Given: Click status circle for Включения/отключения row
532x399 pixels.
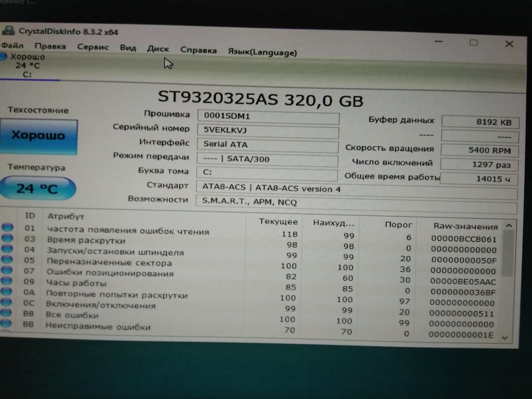Looking at the screenshot, I should 6,302.
